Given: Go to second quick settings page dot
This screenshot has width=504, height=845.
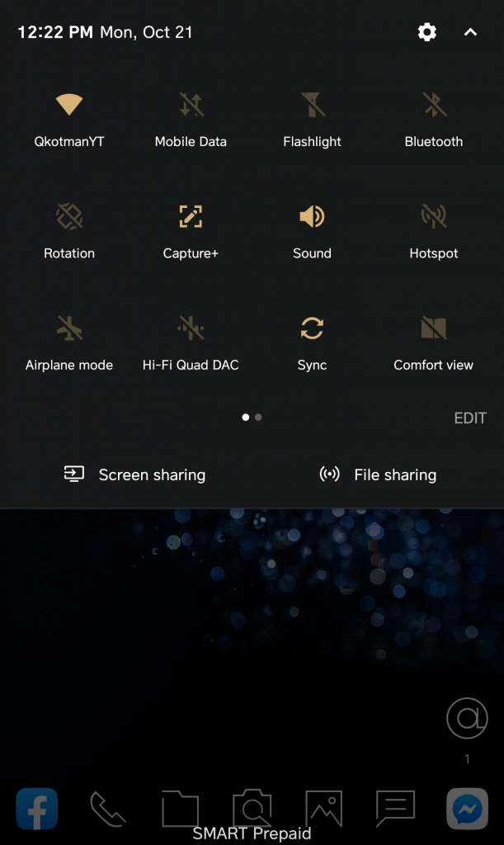Looking at the screenshot, I should [258, 417].
